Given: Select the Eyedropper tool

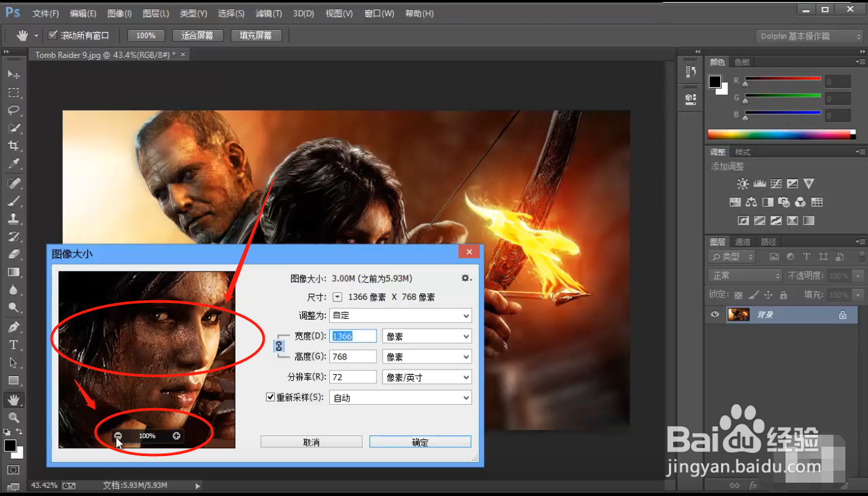Looking at the screenshot, I should (13, 164).
